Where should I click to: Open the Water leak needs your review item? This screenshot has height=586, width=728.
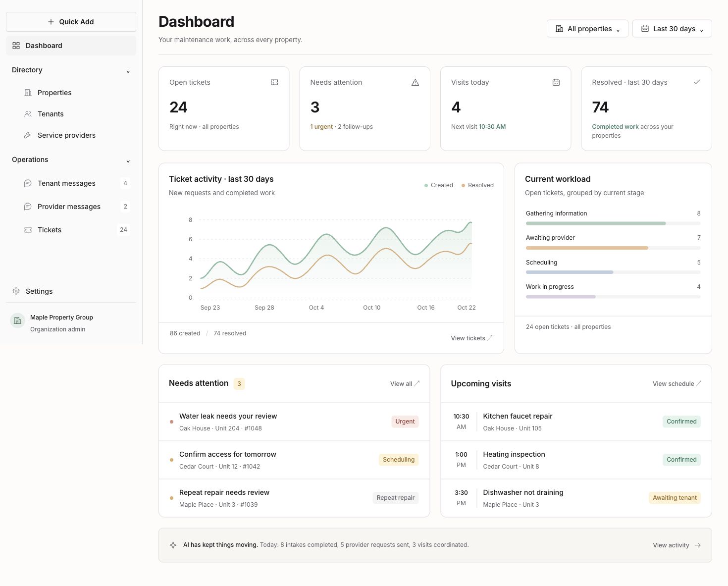point(294,422)
